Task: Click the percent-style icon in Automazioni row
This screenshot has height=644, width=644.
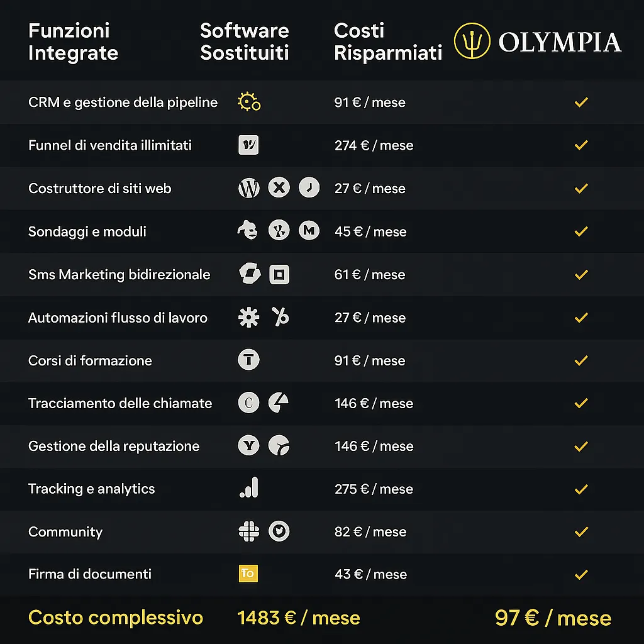Action: pos(280,317)
